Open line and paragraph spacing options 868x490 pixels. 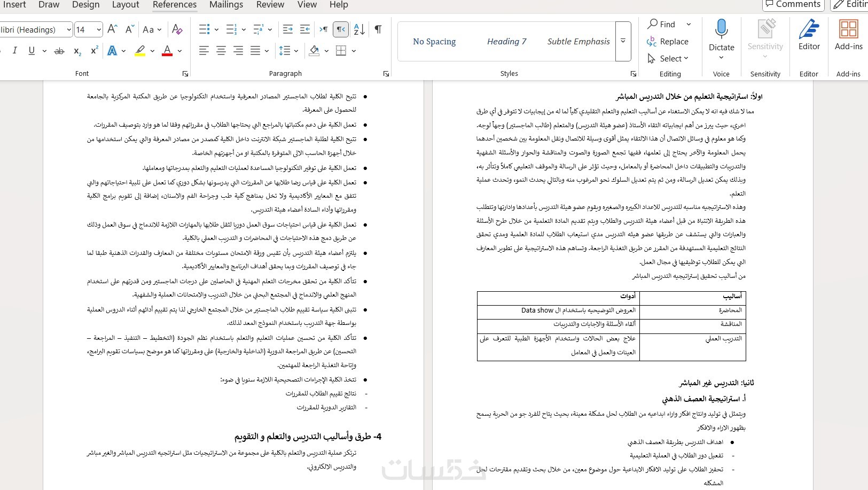click(x=285, y=51)
